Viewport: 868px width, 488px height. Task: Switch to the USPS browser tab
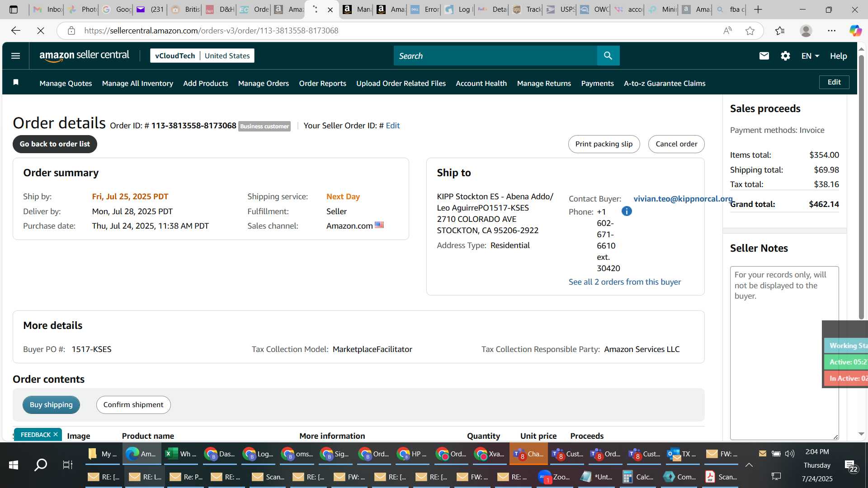(560, 9)
